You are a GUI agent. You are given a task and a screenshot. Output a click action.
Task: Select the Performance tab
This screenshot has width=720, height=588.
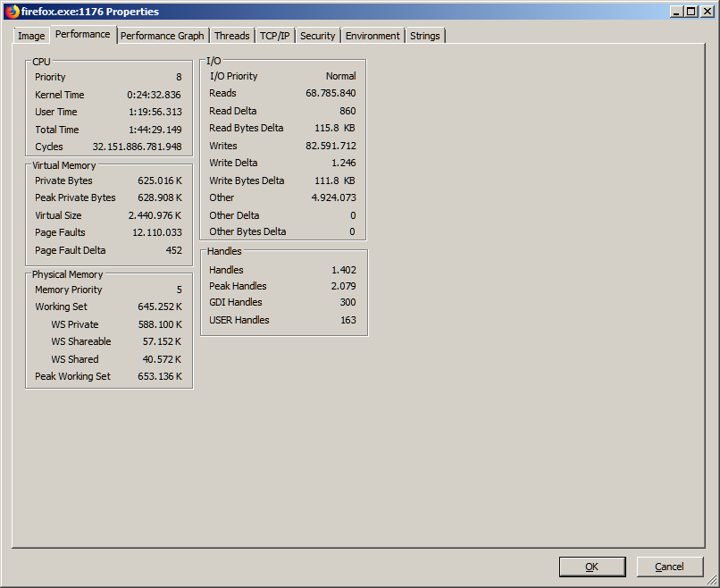83,35
